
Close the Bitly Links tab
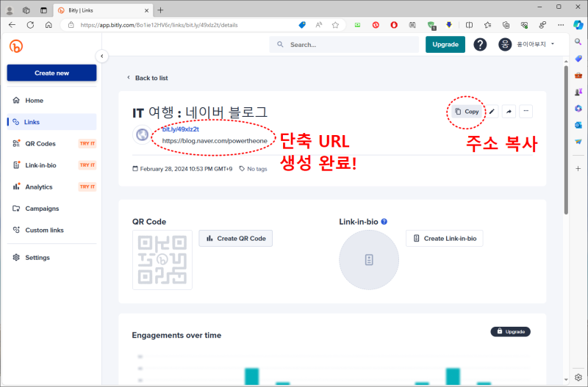pyautogui.click(x=146, y=10)
